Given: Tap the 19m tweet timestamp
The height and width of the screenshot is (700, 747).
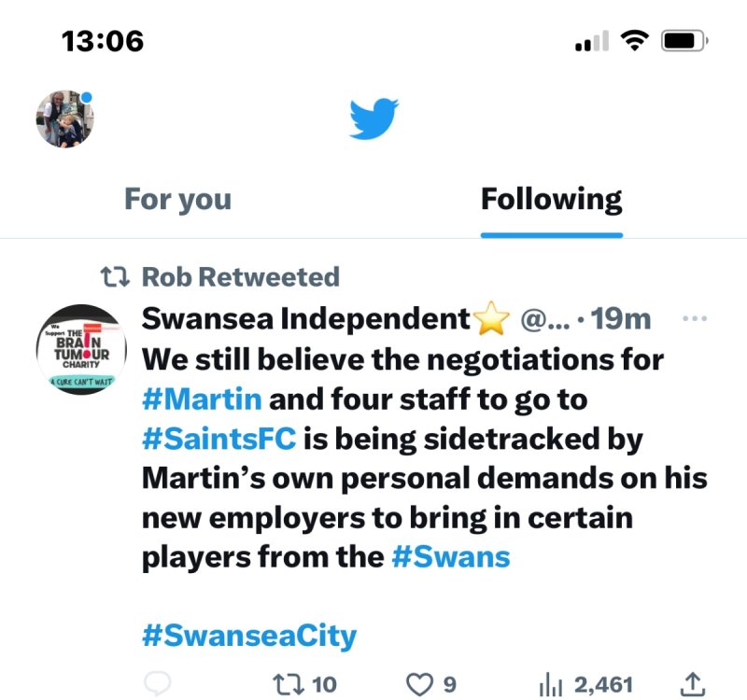Looking at the screenshot, I should (621, 319).
